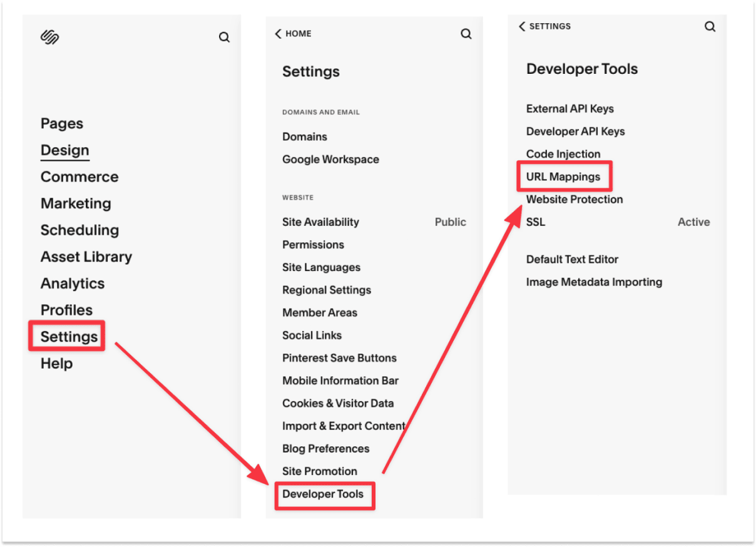Click the back chevron next to HOME
This screenshot has width=756, height=547.
pos(278,33)
